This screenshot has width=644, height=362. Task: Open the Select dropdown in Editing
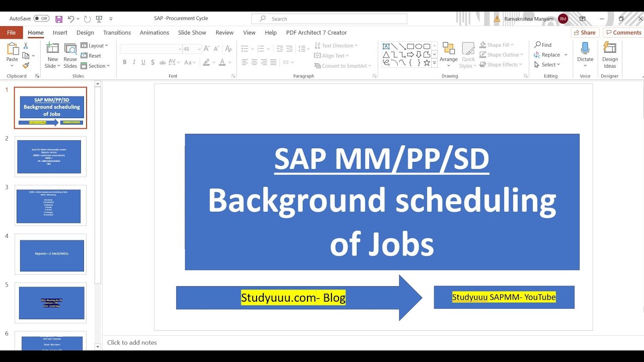tap(547, 64)
